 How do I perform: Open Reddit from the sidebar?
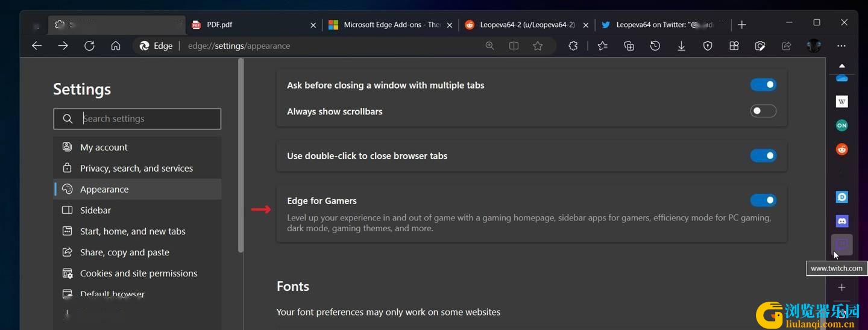[x=842, y=149]
